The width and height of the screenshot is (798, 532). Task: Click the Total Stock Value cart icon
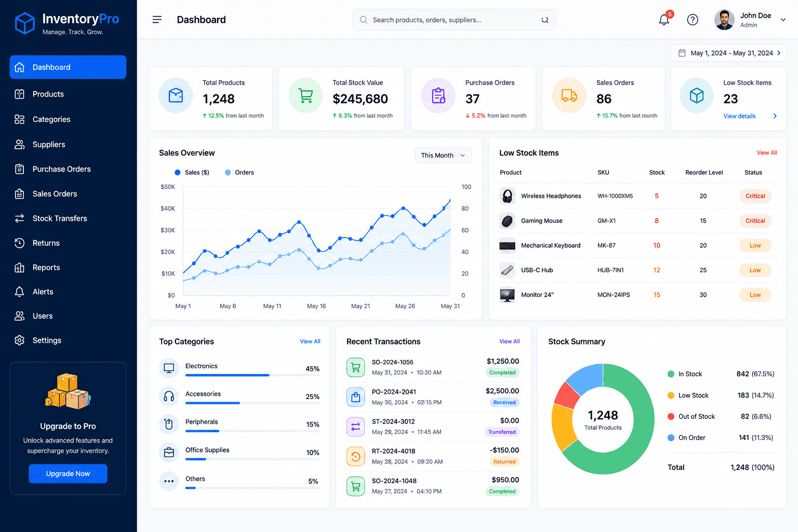(x=306, y=95)
